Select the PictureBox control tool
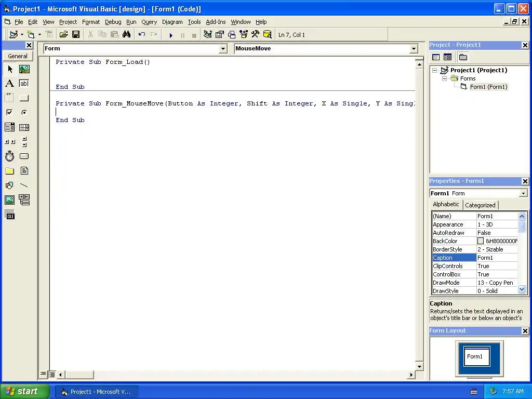The height and width of the screenshot is (399, 532). pyautogui.click(x=24, y=69)
